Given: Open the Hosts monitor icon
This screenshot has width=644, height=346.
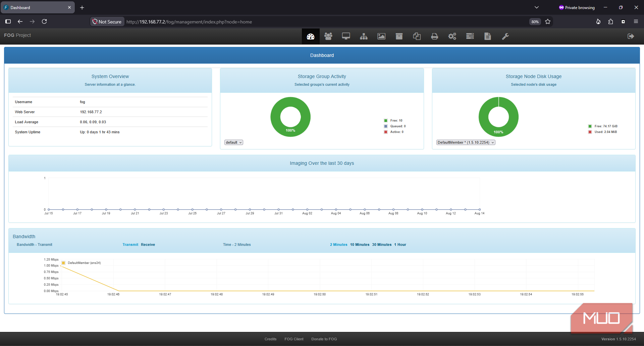Looking at the screenshot, I should (x=346, y=36).
